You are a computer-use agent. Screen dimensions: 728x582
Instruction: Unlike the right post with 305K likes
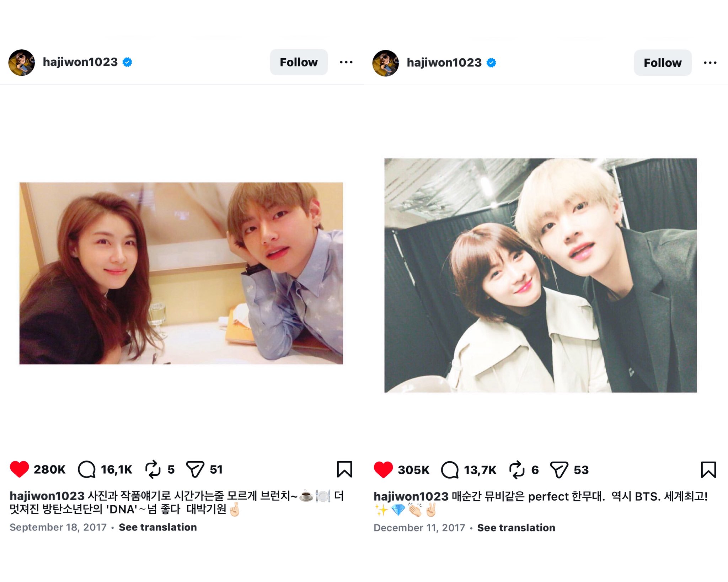click(383, 470)
